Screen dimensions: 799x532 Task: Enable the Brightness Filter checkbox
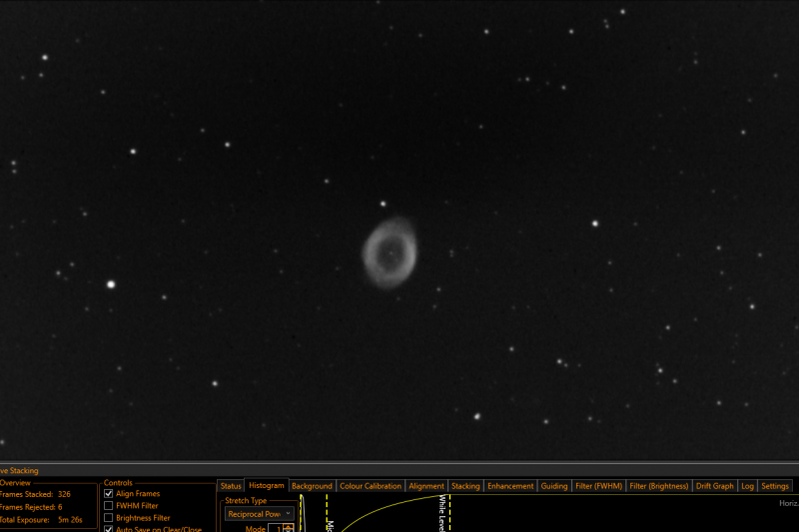coord(108,518)
